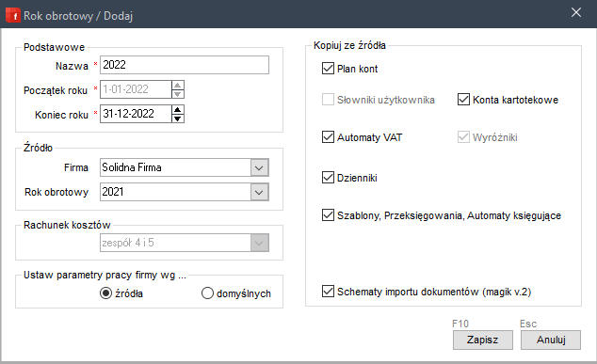Toggle the Słowniki użytkownika checkbox
Image resolution: width=597 pixels, height=364 pixels.
(x=328, y=100)
